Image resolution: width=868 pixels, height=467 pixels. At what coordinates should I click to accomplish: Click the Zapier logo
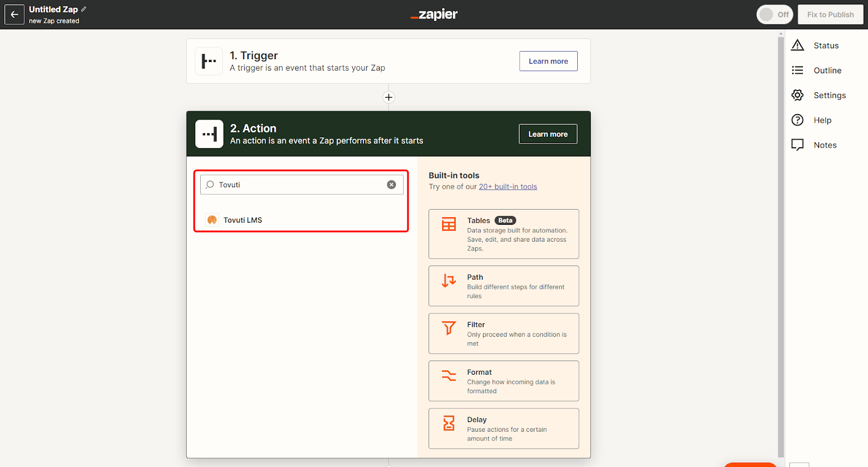tap(434, 15)
